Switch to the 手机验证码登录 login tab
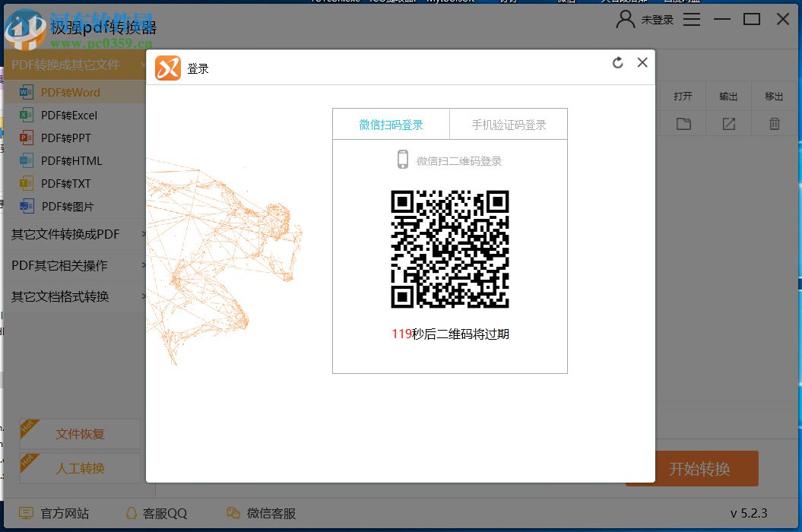Viewport: 802px width, 532px height. [x=508, y=124]
